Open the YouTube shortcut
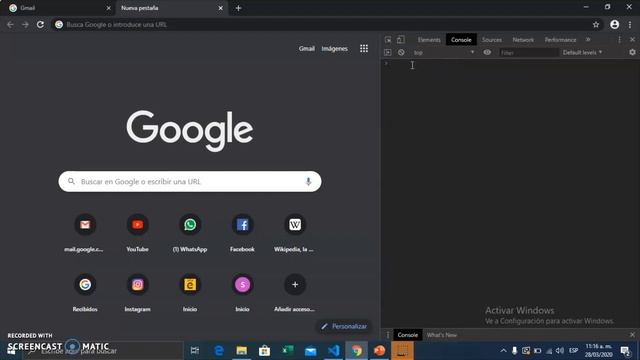This screenshot has height=360, width=640. click(x=138, y=233)
